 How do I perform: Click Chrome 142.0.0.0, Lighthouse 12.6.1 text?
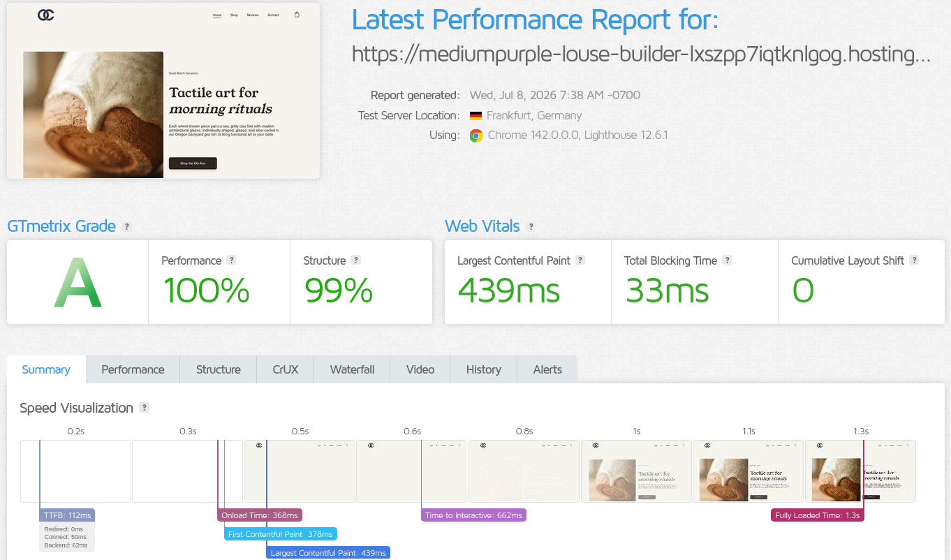[x=578, y=135]
